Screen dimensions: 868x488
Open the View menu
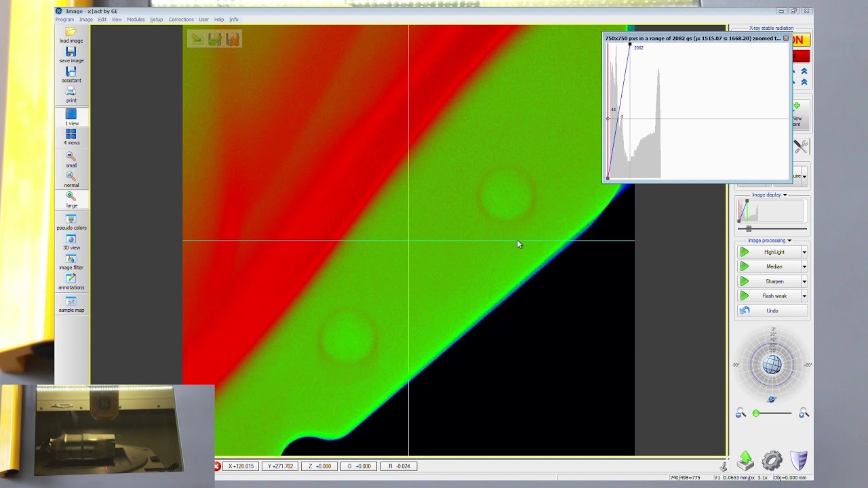[x=117, y=20]
